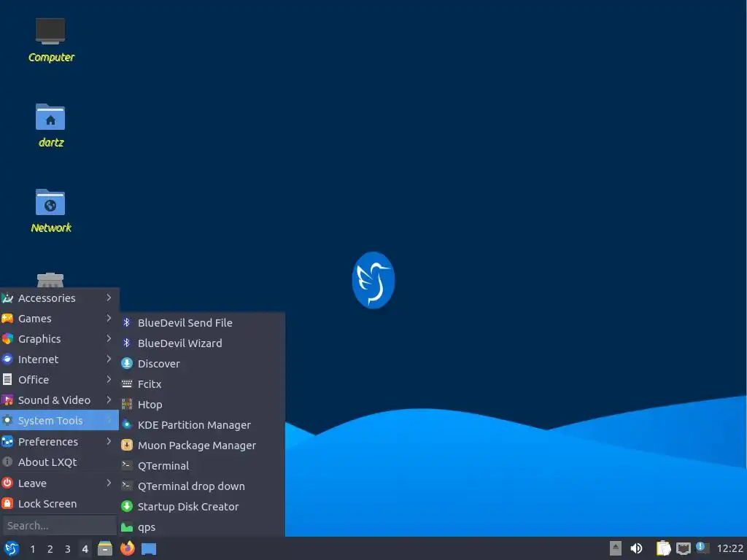The height and width of the screenshot is (560, 747).
Task: Switch to workspace 1
Action: [32, 549]
